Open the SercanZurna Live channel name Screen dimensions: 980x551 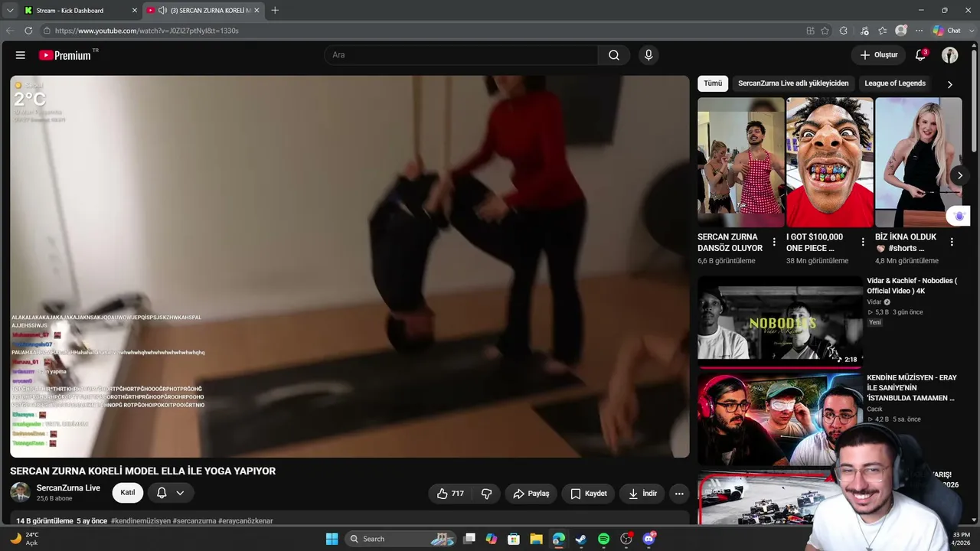coord(68,488)
